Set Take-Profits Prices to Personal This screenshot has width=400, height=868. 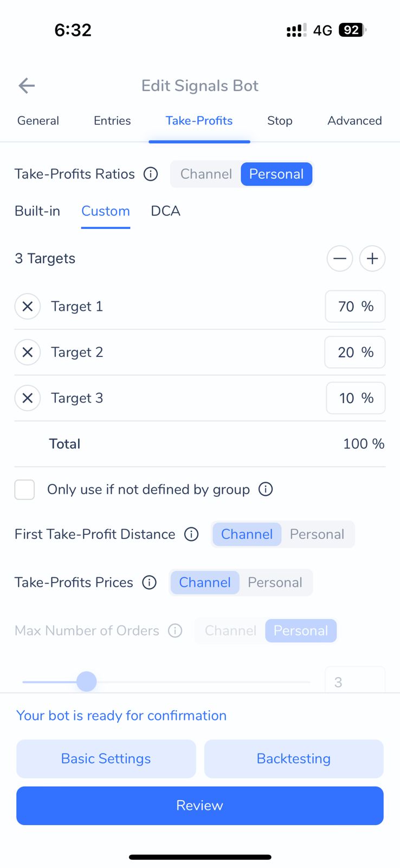tap(275, 583)
